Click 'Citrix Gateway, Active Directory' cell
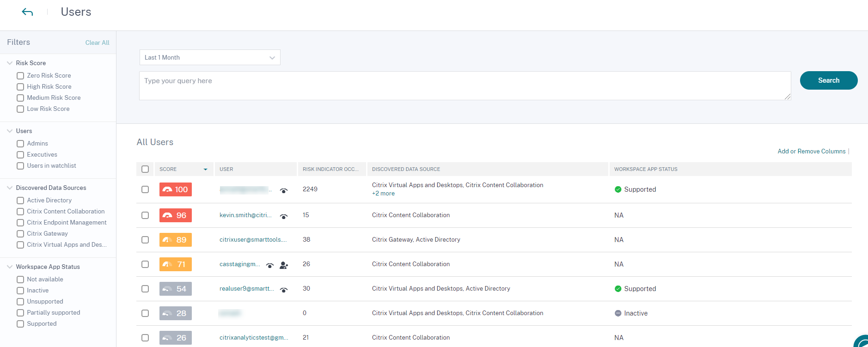This screenshot has height=347, width=868. tap(416, 240)
